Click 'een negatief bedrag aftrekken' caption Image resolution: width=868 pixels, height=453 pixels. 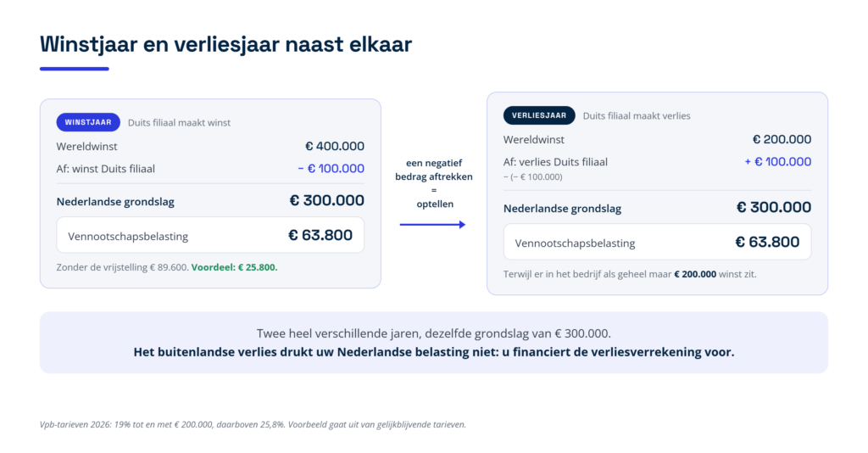[433, 170]
